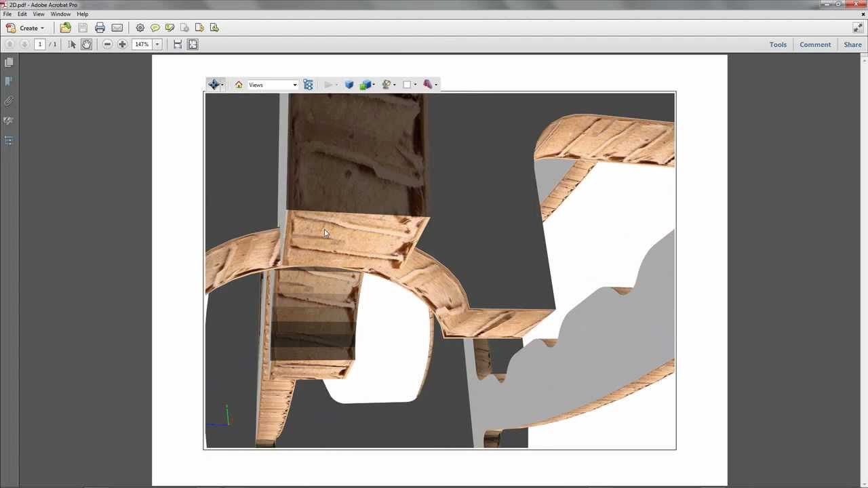Expand model render mode dropdown arrow
This screenshot has height=488, width=868.
click(x=374, y=85)
